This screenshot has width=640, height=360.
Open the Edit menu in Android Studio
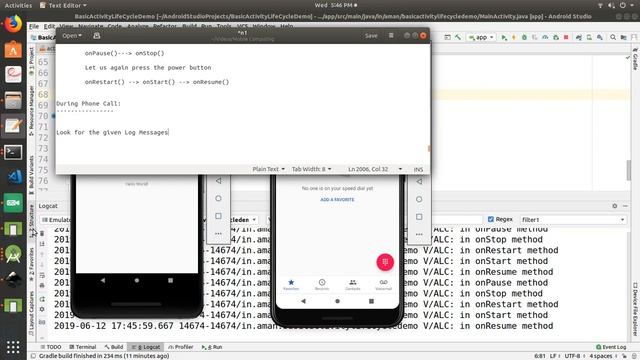pos(49,26)
